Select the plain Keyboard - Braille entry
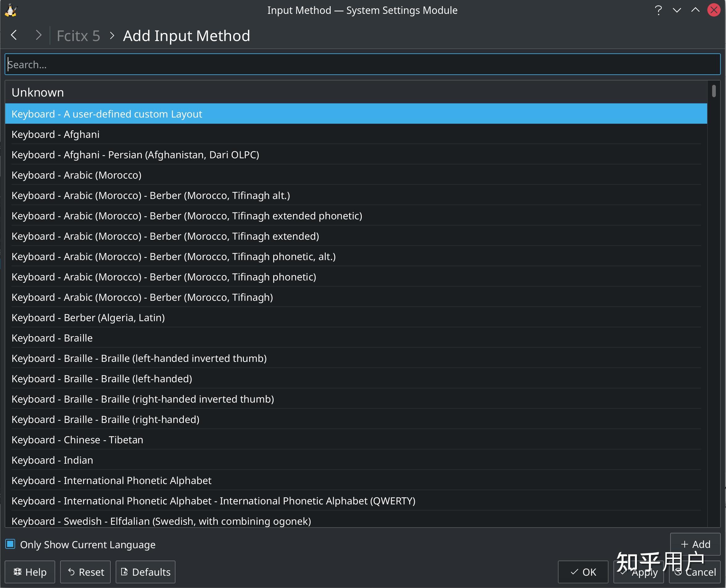 pyautogui.click(x=356, y=337)
